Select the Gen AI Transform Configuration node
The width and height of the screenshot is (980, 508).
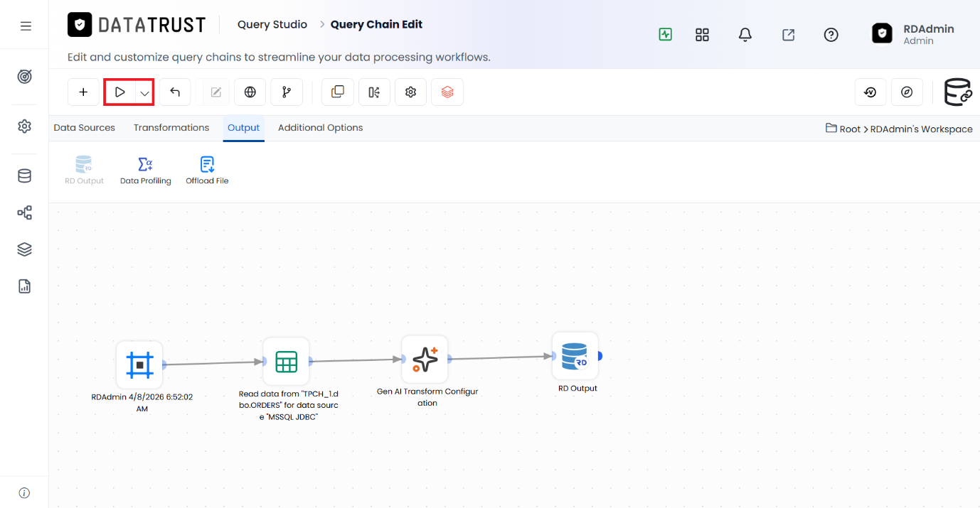pos(425,360)
